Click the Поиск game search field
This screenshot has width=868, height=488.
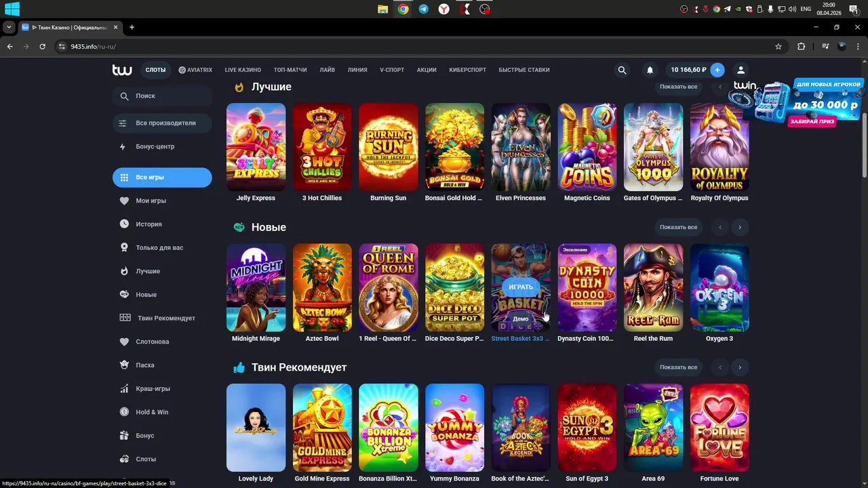pos(162,96)
